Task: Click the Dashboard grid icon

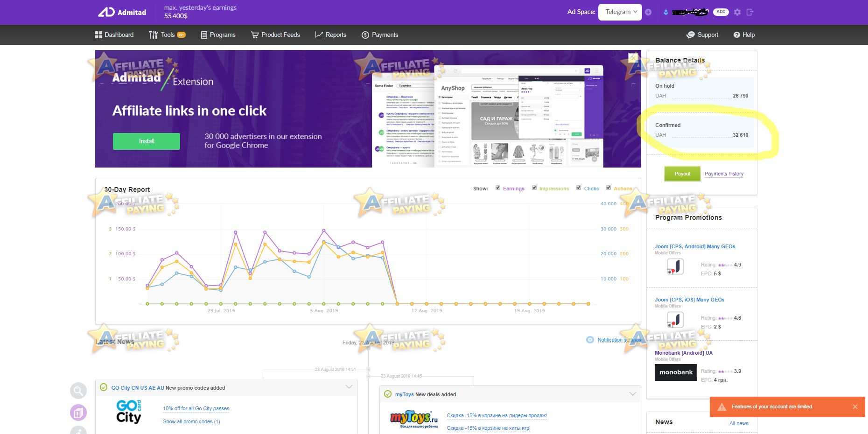Action: tap(98, 35)
